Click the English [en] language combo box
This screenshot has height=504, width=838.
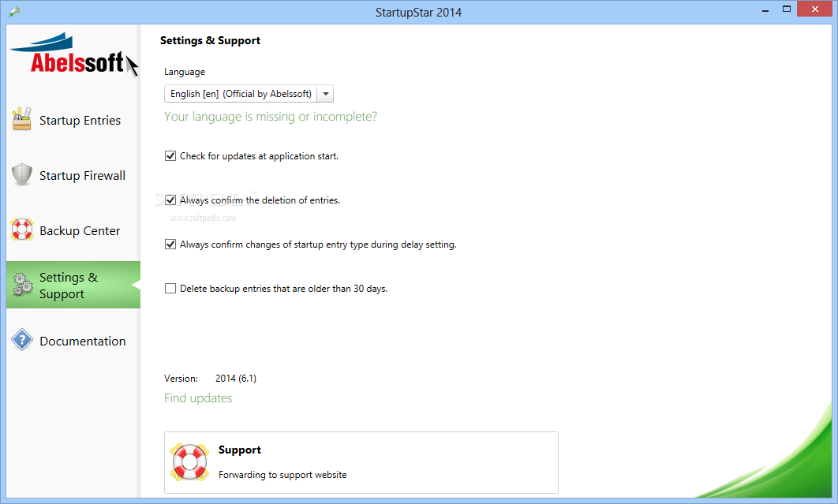249,94
